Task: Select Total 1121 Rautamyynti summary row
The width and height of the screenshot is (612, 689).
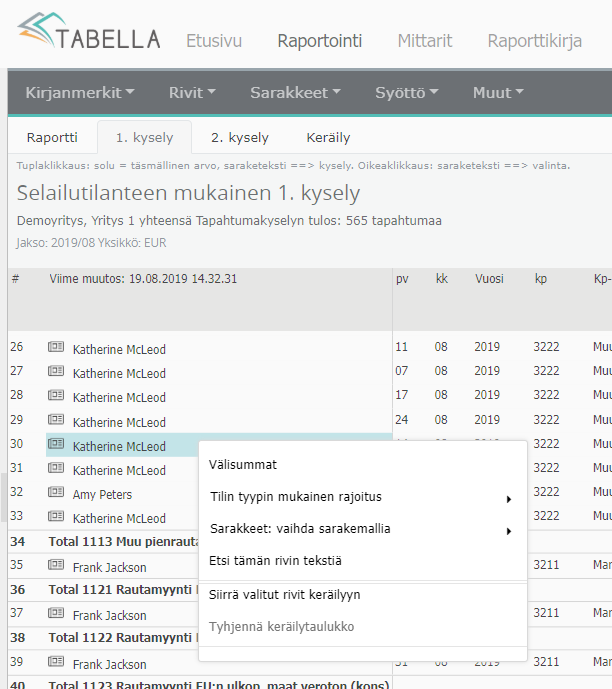Action: click(120, 590)
